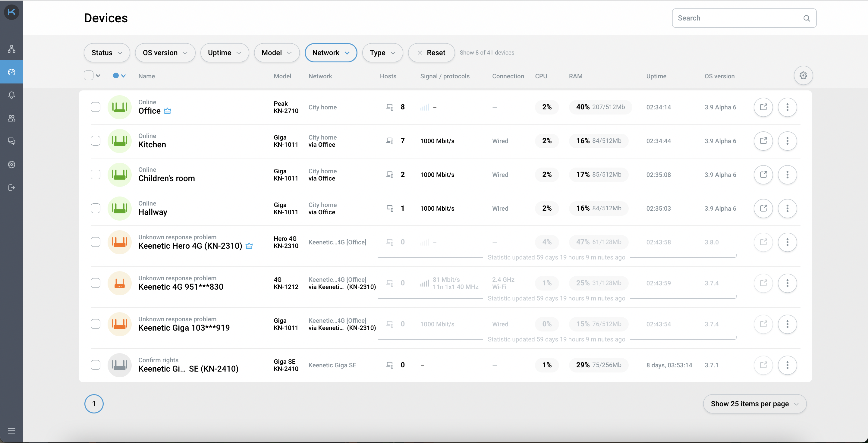Viewport: 868px width, 443px height.
Task: Click the search magnifier icon
Action: (x=806, y=18)
